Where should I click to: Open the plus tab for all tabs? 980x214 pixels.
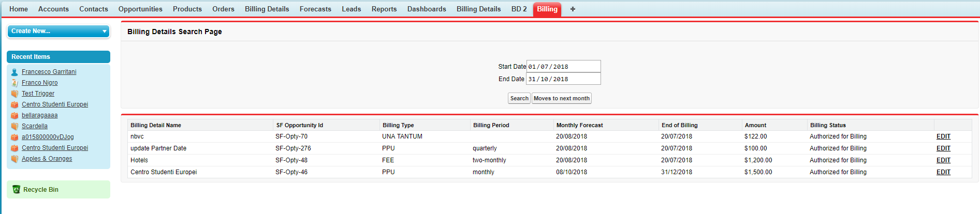[573, 9]
